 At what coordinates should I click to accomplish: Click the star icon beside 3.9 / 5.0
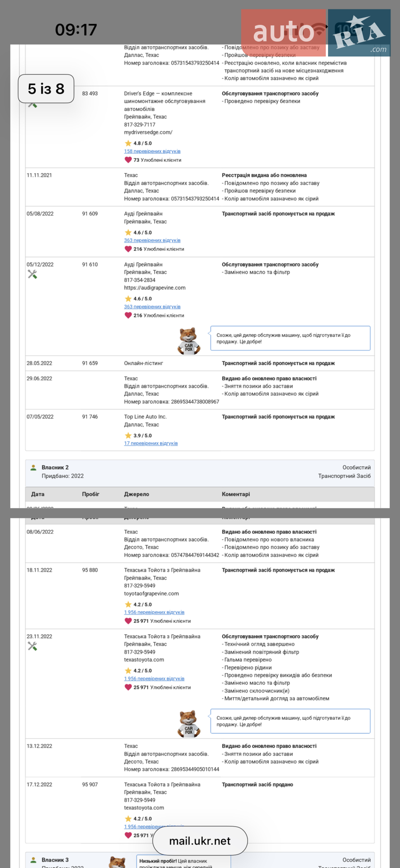pyautogui.click(x=128, y=435)
